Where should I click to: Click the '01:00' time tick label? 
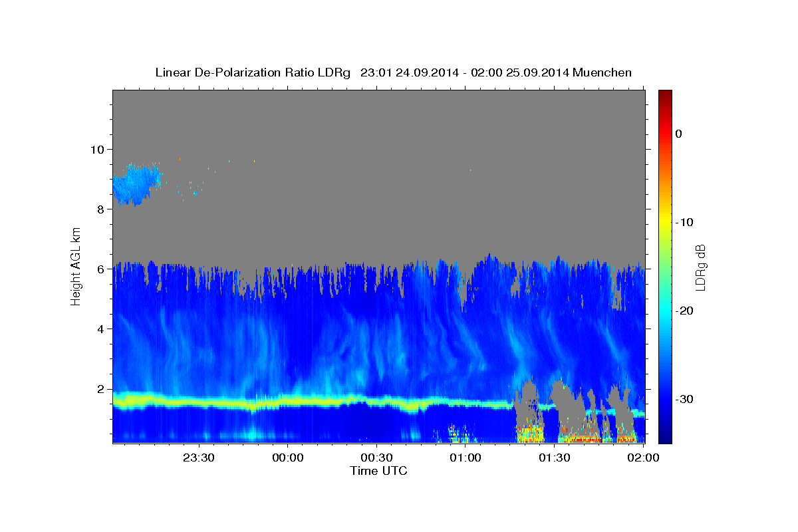tap(465, 458)
